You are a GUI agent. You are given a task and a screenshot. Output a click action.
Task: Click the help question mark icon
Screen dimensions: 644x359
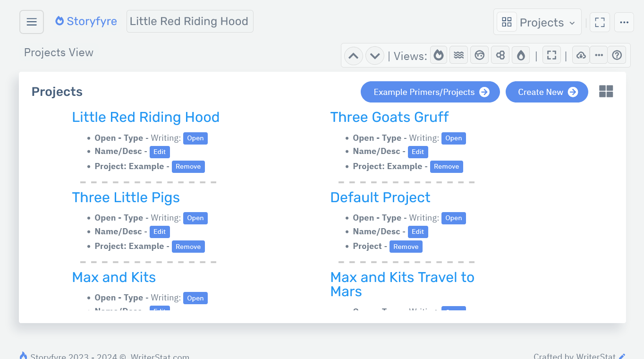pyautogui.click(x=617, y=55)
